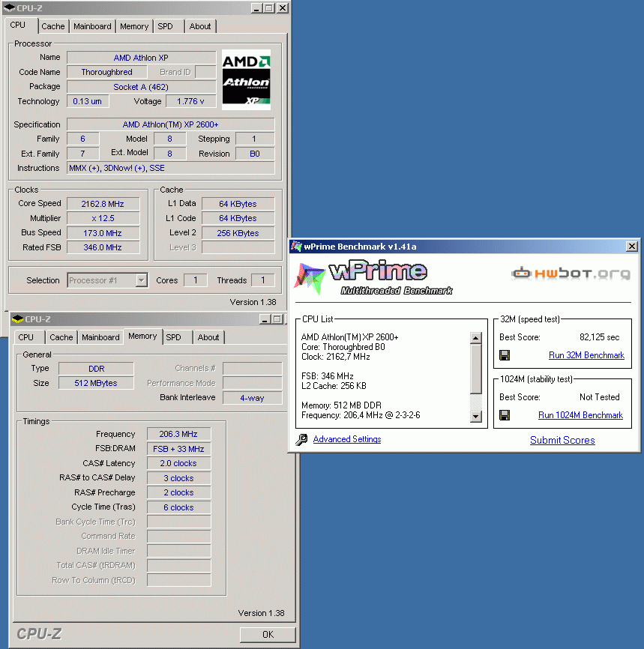Screen dimensions: 644x649
Task: Click the Level 2 cache value 256 KBytes
Action: pyautogui.click(x=238, y=233)
